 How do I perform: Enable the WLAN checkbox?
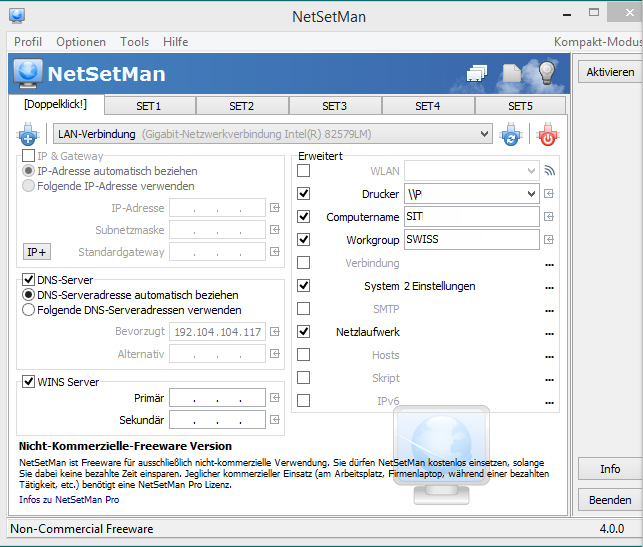tap(303, 171)
